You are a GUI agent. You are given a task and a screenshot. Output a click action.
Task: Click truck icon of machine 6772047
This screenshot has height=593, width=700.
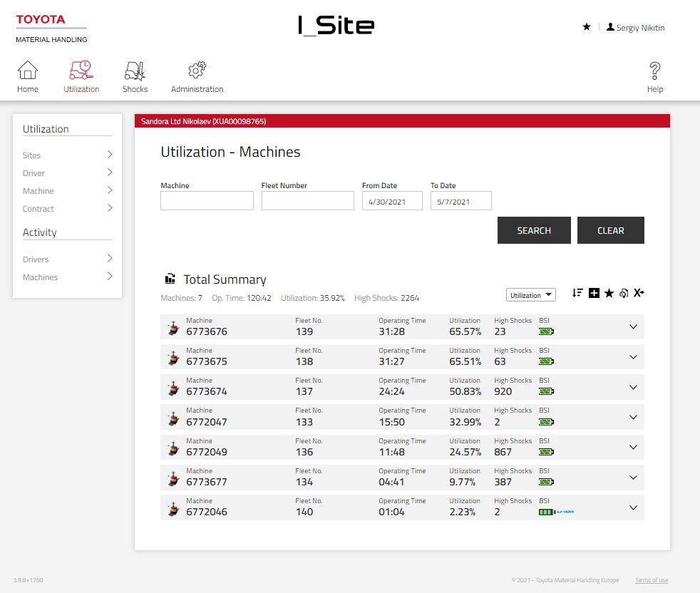(173, 418)
